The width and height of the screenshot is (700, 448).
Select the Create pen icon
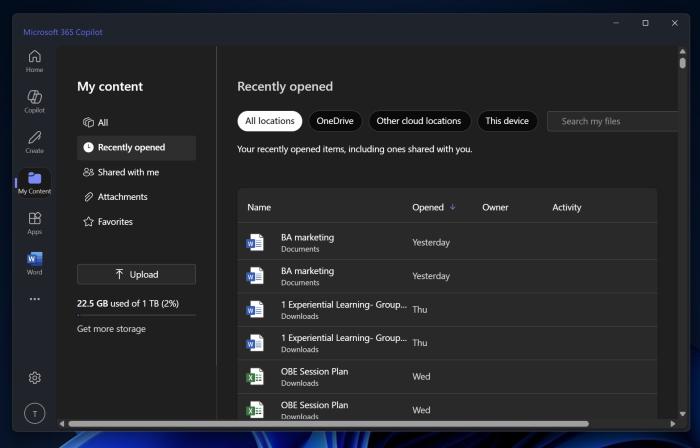tap(34, 141)
